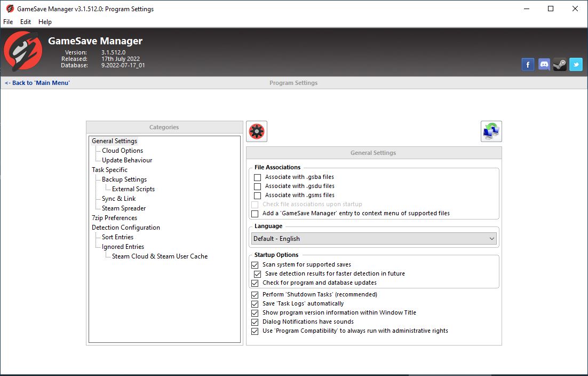
Task: Click the red gear settings icon
Action: click(x=257, y=131)
